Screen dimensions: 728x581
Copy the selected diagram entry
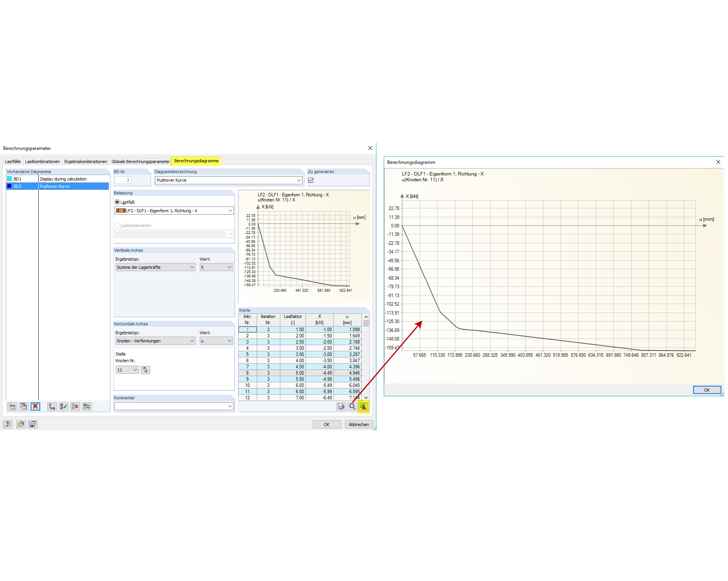tap(24, 406)
